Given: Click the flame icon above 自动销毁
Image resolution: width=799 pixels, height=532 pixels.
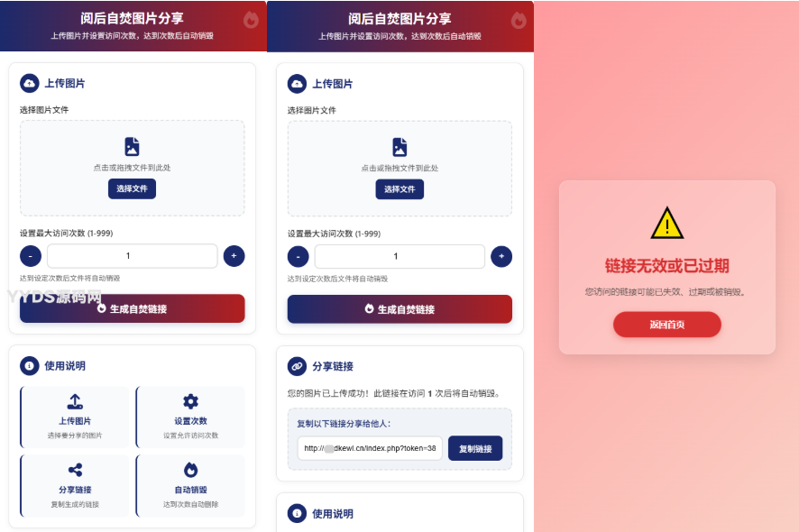Looking at the screenshot, I should pyautogui.click(x=190, y=470).
